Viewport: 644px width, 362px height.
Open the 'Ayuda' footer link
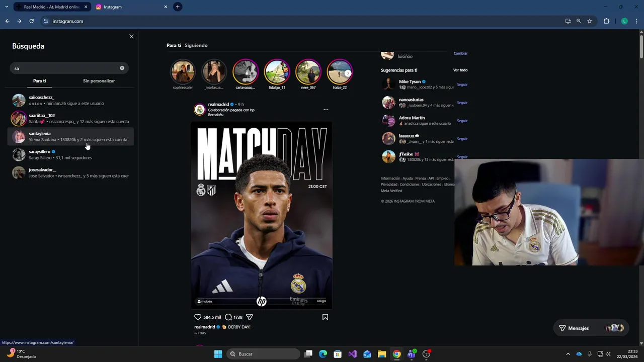point(408,178)
